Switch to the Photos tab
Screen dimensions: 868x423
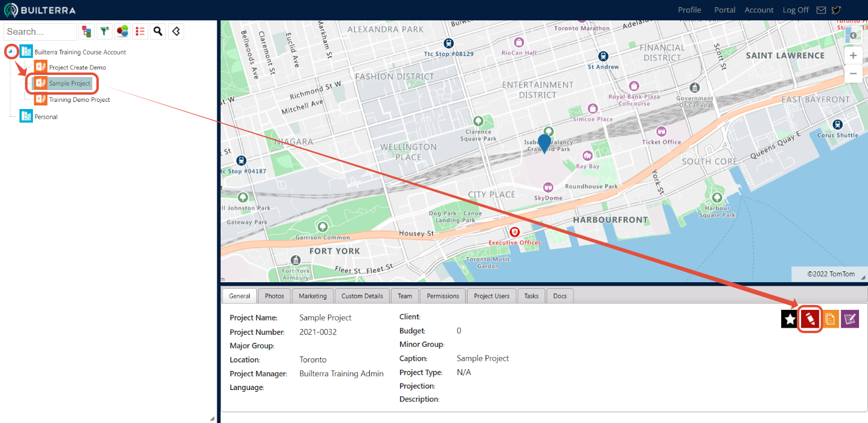tap(274, 296)
